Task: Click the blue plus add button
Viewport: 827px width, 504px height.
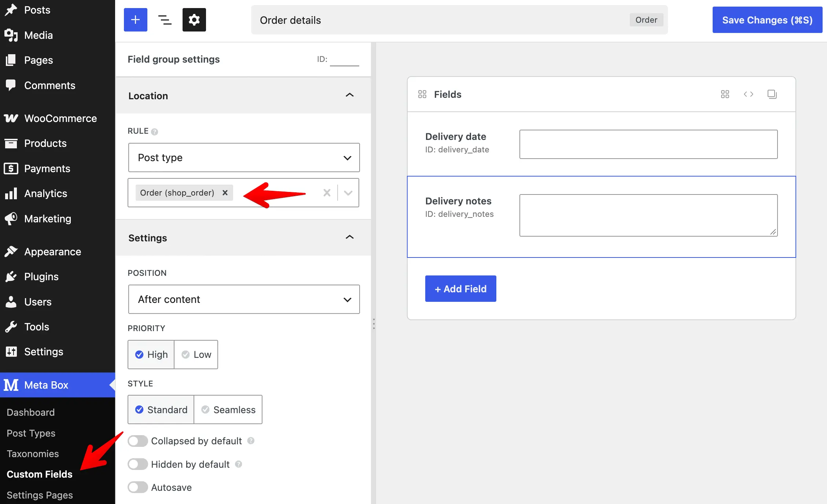Action: (x=136, y=20)
